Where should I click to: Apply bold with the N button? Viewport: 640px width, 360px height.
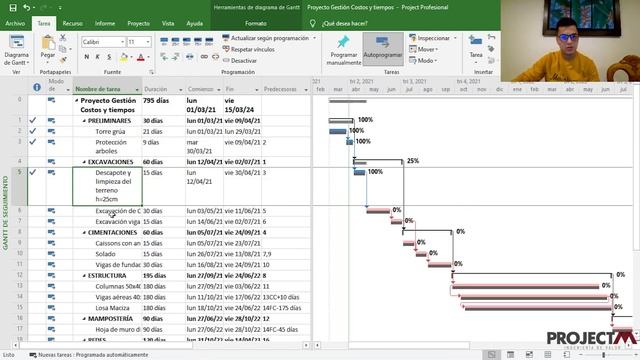87,57
